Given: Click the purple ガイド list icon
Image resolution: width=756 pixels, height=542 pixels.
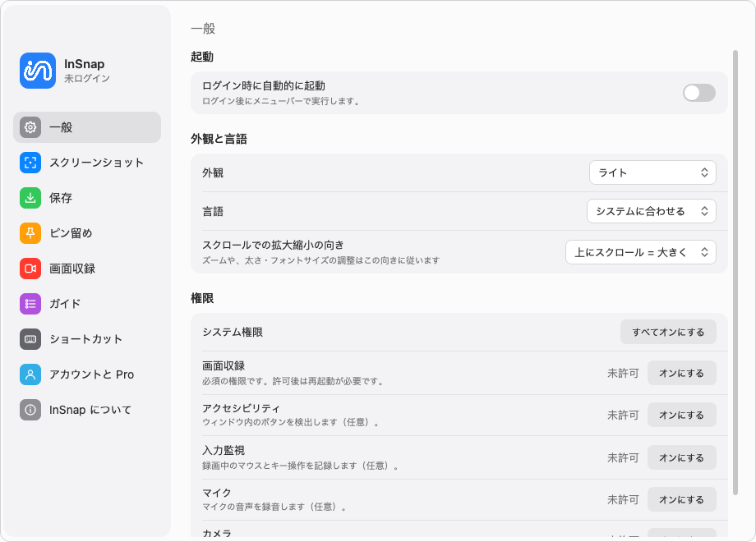Looking at the screenshot, I should pyautogui.click(x=30, y=304).
